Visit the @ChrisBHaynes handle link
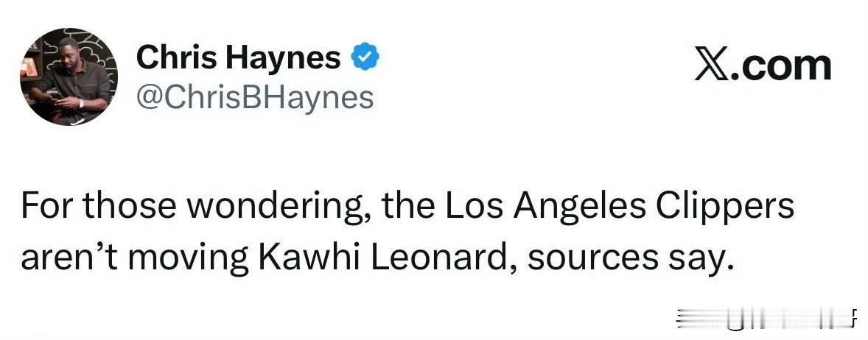This screenshot has height=340, width=868. click(255, 98)
